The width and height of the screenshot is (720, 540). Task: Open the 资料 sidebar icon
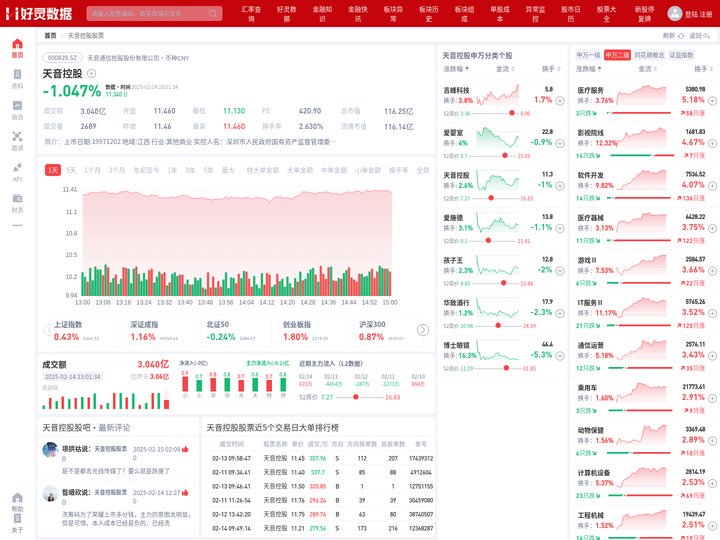[x=17, y=75]
